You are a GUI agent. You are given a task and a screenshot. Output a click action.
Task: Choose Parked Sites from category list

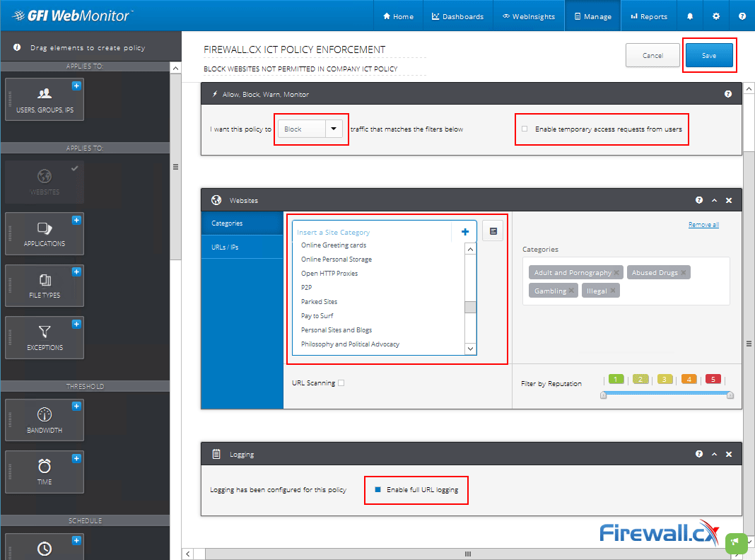tap(320, 302)
